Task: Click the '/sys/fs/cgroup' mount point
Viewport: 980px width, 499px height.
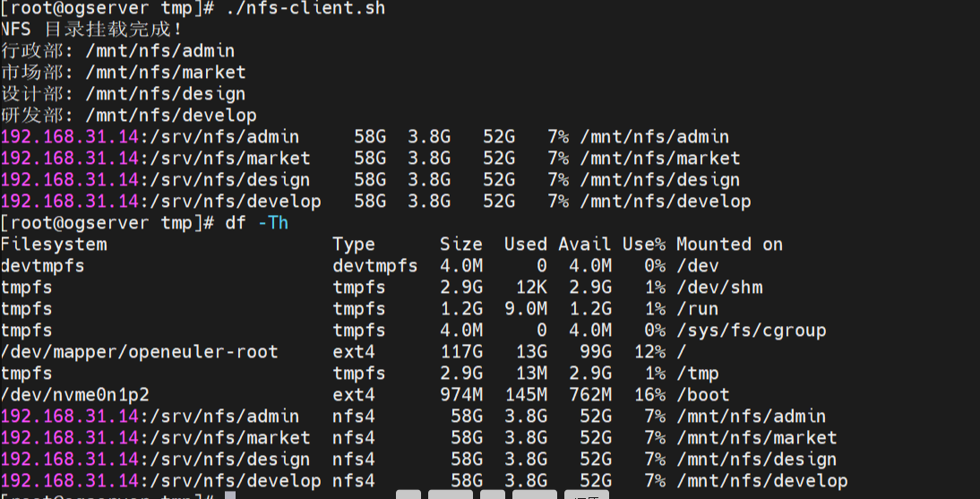Action: pyautogui.click(x=752, y=331)
